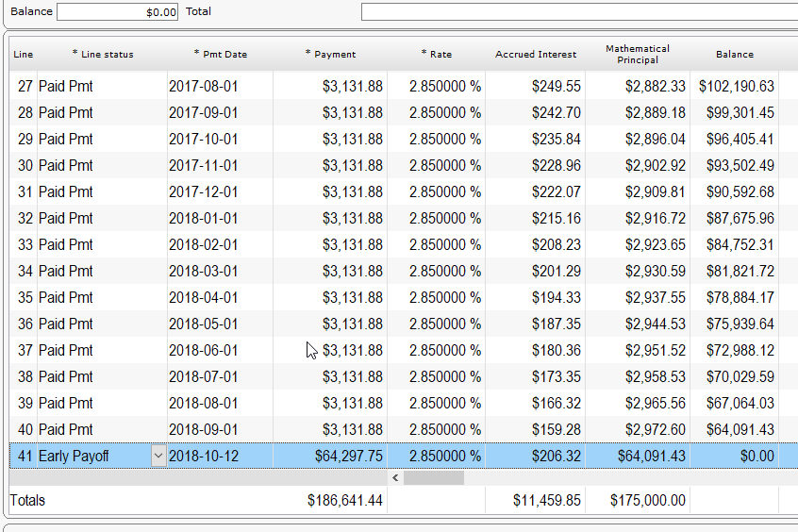Sort by the Pmt Date column header

[x=221, y=55]
